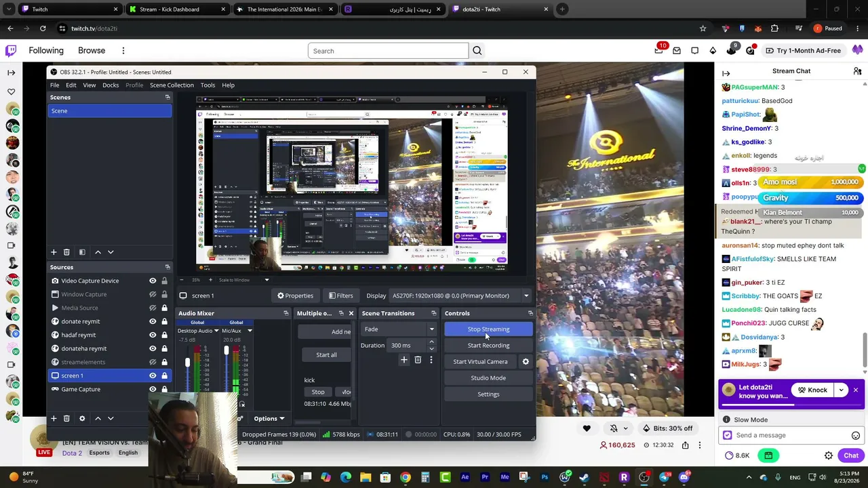
Task: Float the Sources dock
Action: pos(167,267)
